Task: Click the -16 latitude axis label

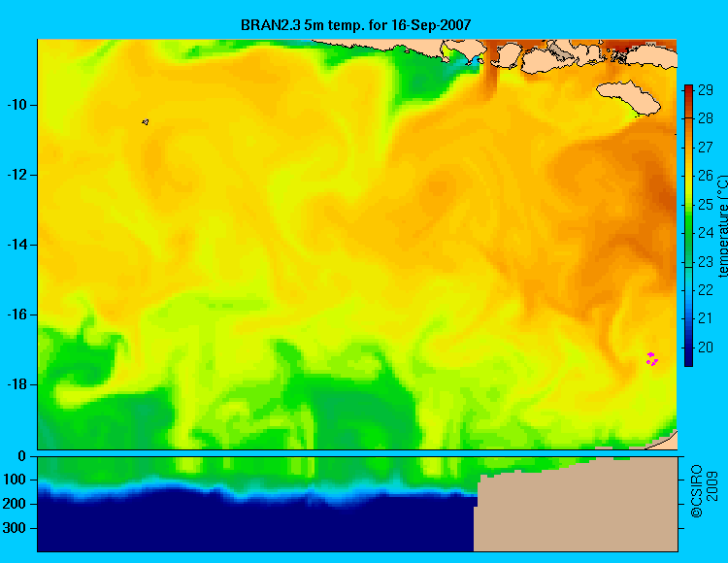Action: coord(17,315)
